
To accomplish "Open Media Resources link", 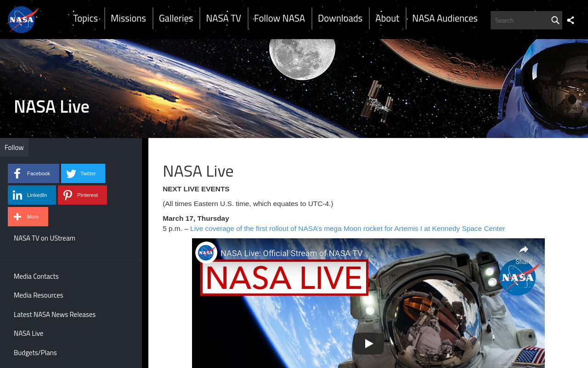I will [39, 295].
